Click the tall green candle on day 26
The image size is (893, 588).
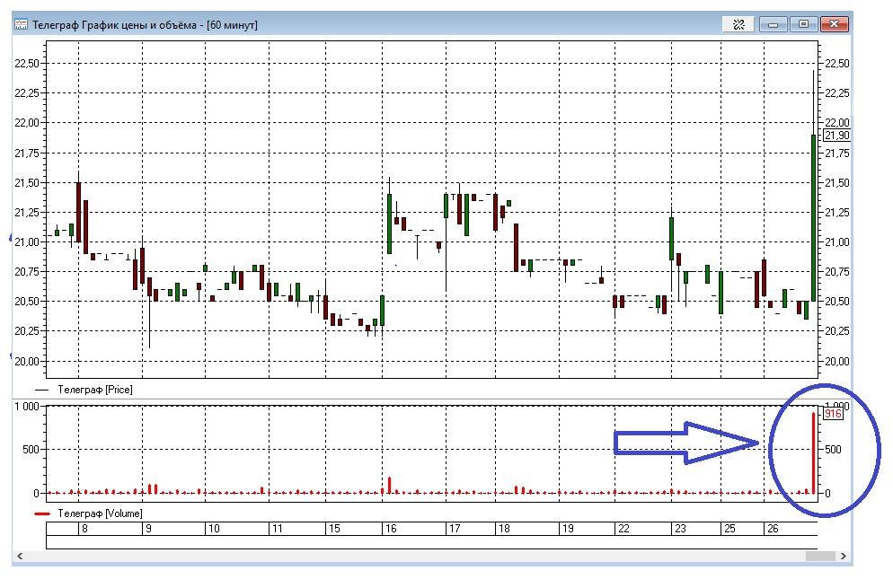(x=813, y=217)
